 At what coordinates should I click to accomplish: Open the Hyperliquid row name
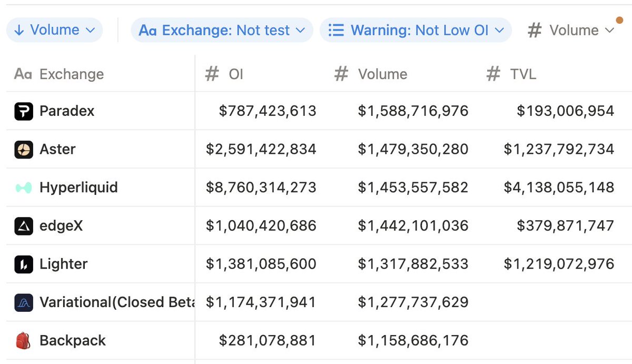78,188
